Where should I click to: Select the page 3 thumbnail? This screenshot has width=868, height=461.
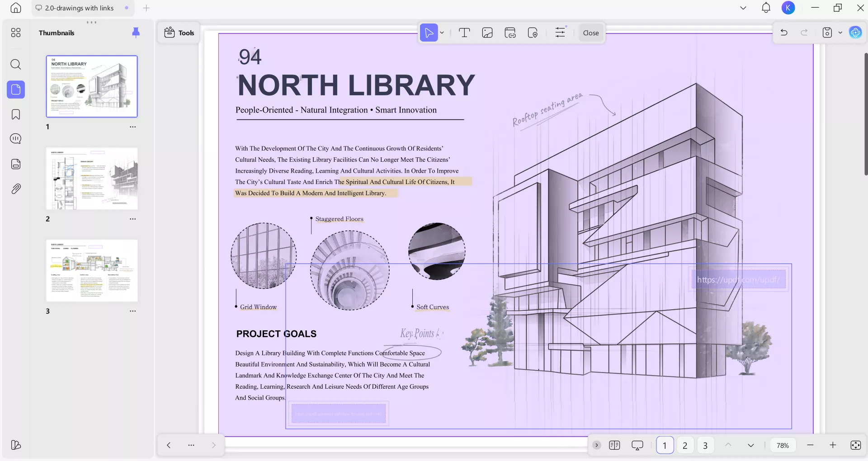tap(92, 271)
